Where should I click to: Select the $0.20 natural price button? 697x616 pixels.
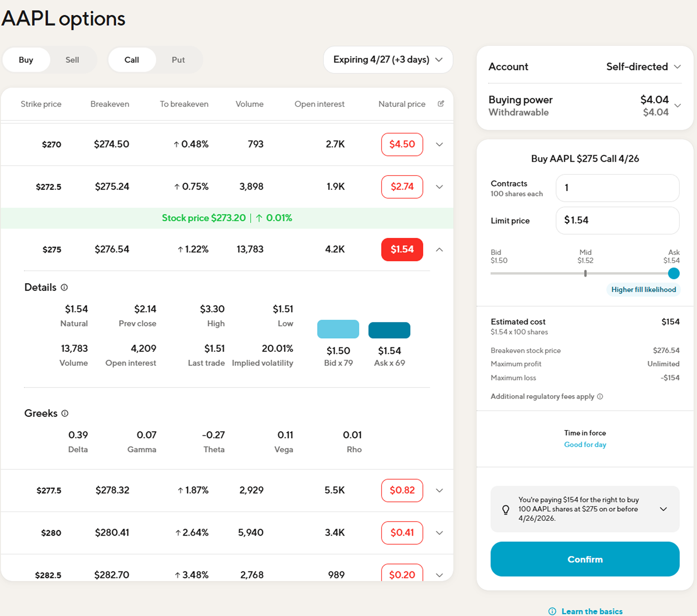click(x=402, y=573)
